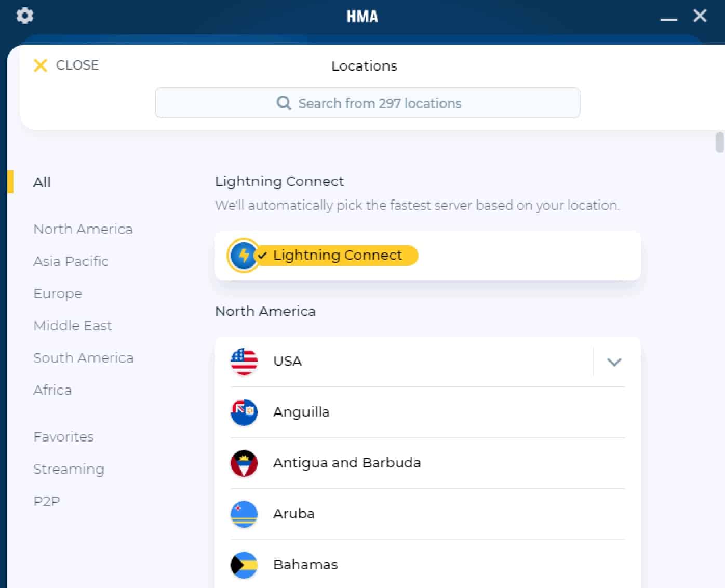Screen dimensions: 725x588
Task: Click the Antigua and Barbuda flag icon
Action: tap(244, 463)
